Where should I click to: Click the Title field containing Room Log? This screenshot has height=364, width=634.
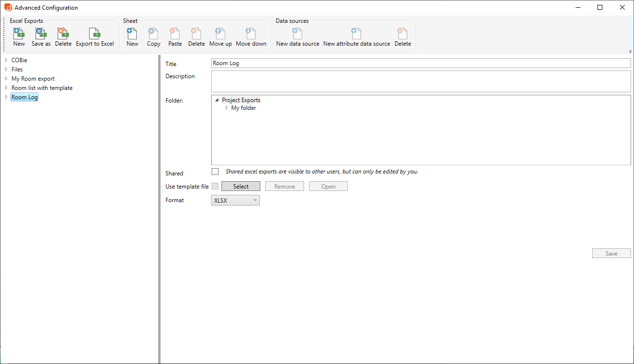pos(420,63)
